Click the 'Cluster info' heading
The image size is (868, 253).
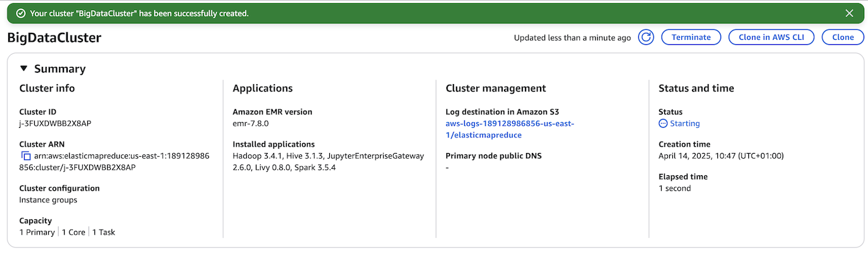[47, 89]
